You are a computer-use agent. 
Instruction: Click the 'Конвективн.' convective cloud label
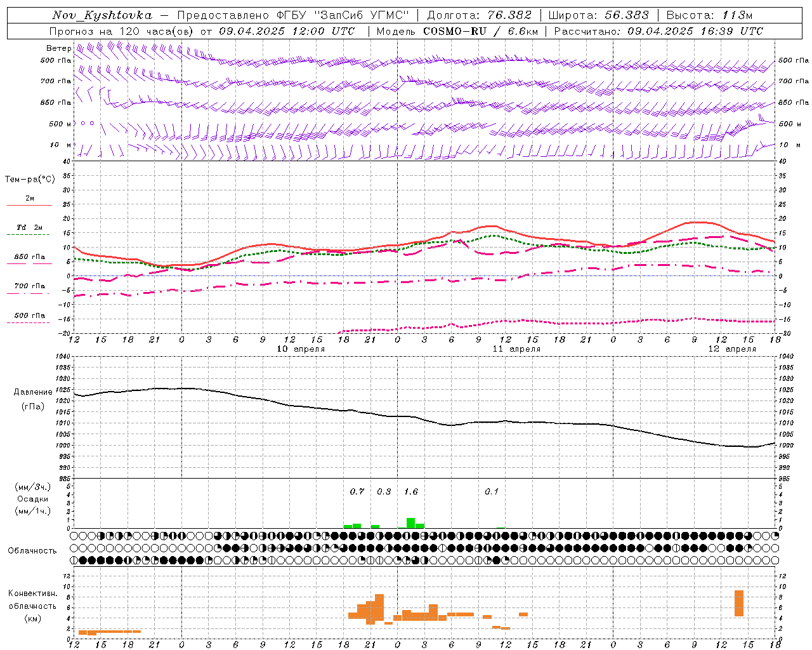pos(33,594)
